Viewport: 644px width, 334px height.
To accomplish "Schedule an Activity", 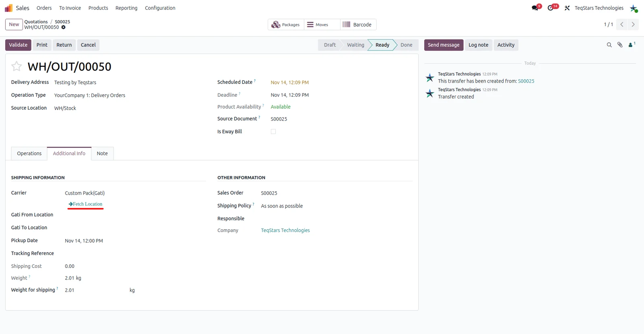I will click(x=506, y=45).
